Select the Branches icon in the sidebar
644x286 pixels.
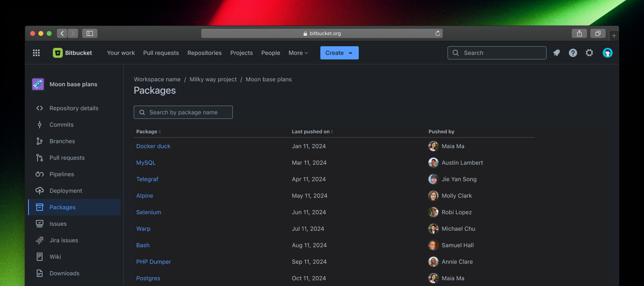(40, 141)
